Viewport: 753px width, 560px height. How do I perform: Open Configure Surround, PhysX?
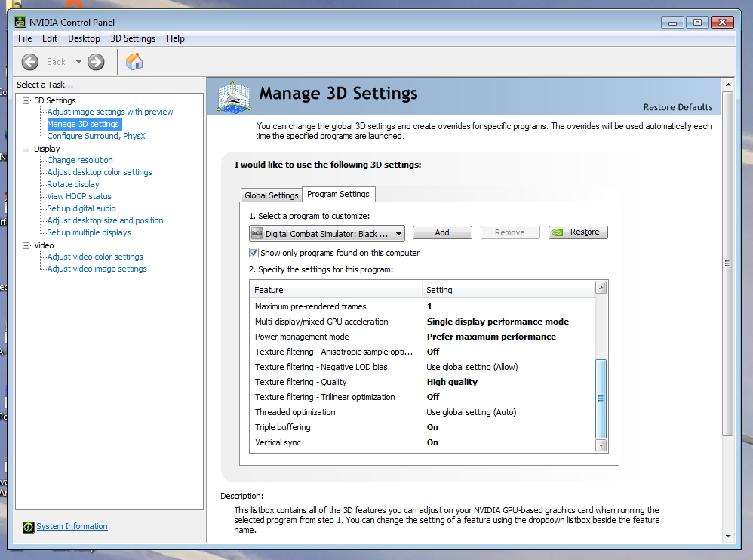96,136
